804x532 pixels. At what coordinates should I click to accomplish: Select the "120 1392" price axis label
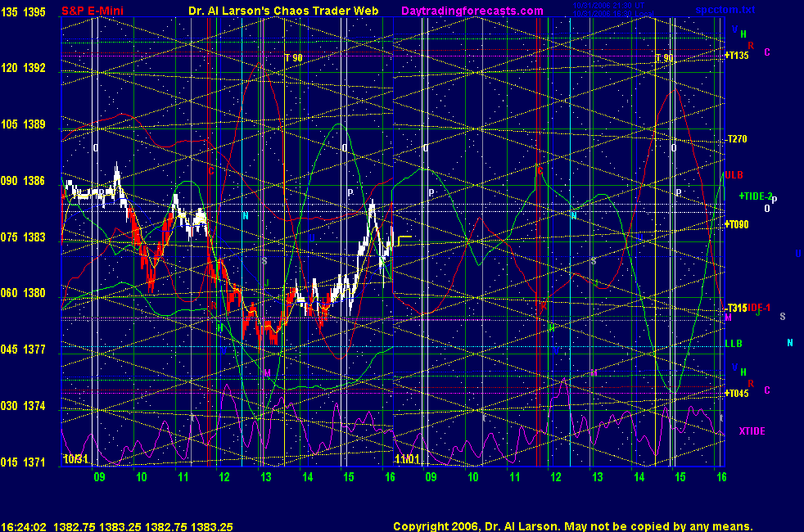(23, 68)
